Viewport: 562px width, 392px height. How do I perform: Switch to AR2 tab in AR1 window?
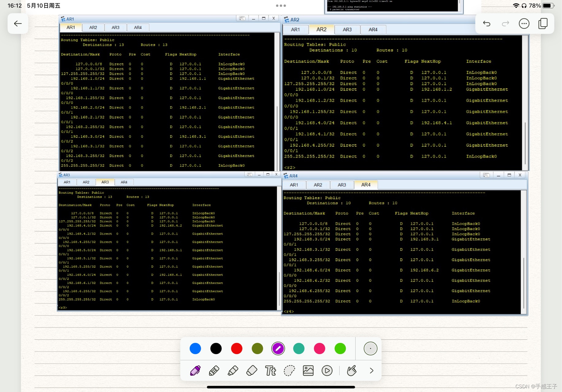tap(93, 28)
